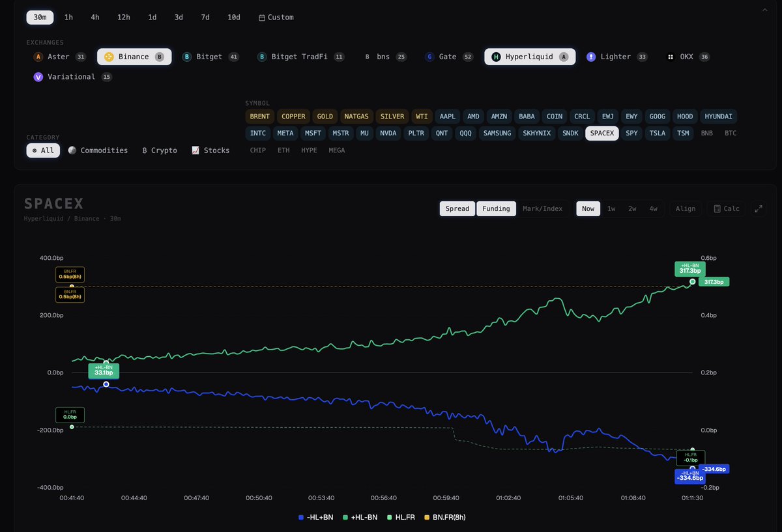
Task: Choose the dimmed BTC symbol
Action: coord(731,133)
